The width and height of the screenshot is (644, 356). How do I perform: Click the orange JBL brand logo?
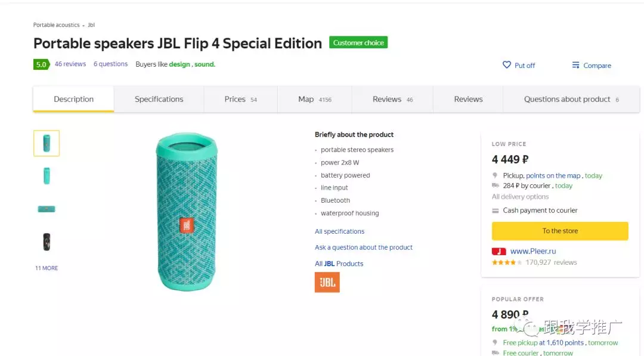[x=327, y=282]
